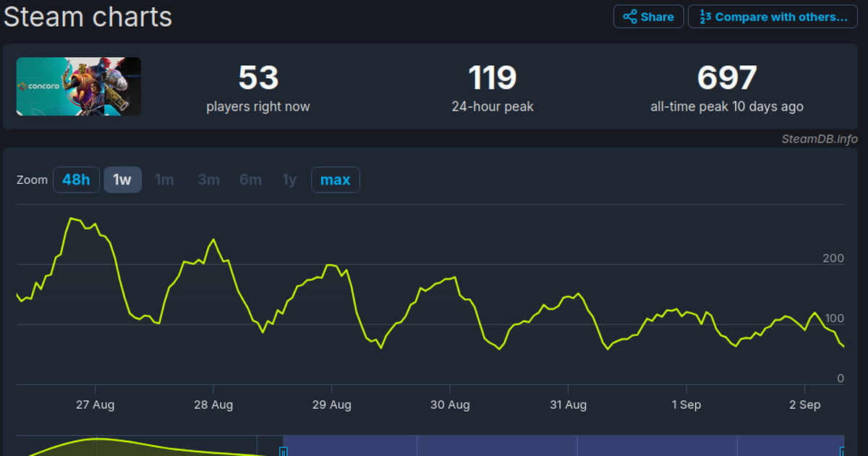Click "all-time peak 10 days ago" caption
Screen dimensions: 868x456
coord(727,106)
